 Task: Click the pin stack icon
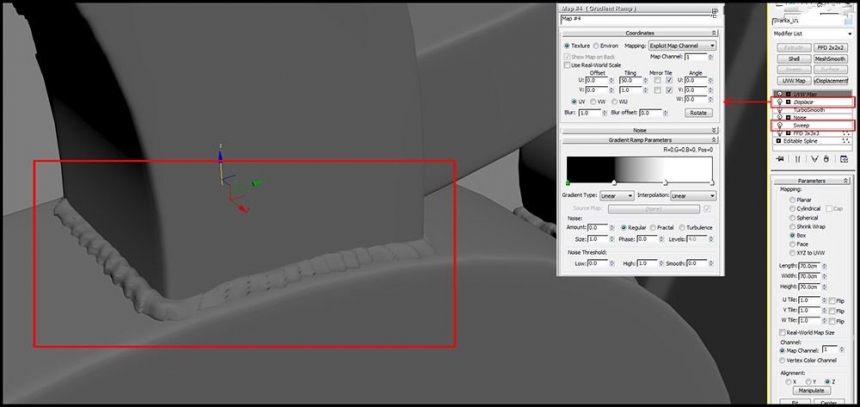780,159
